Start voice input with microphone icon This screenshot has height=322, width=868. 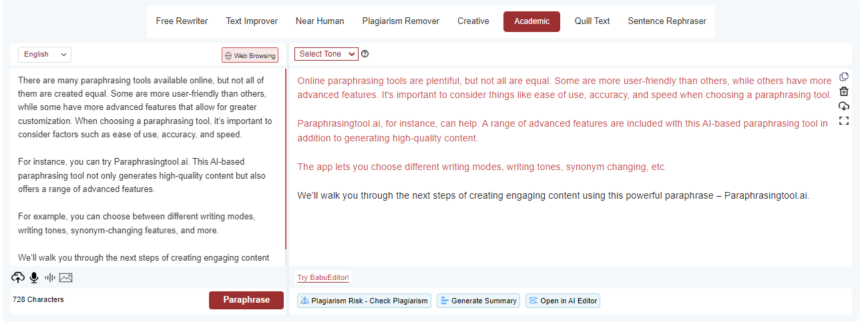click(x=34, y=278)
